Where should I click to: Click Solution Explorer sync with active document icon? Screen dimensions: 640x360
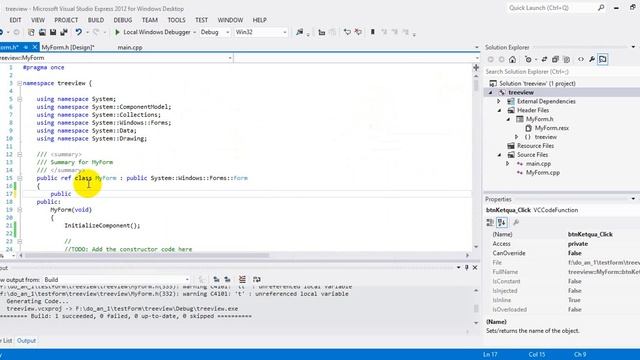544,60
